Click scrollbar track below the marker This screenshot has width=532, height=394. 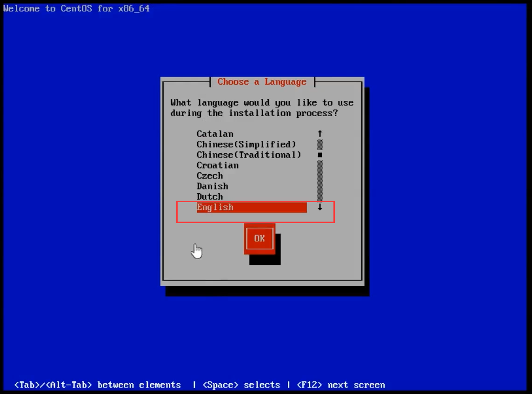click(x=319, y=180)
